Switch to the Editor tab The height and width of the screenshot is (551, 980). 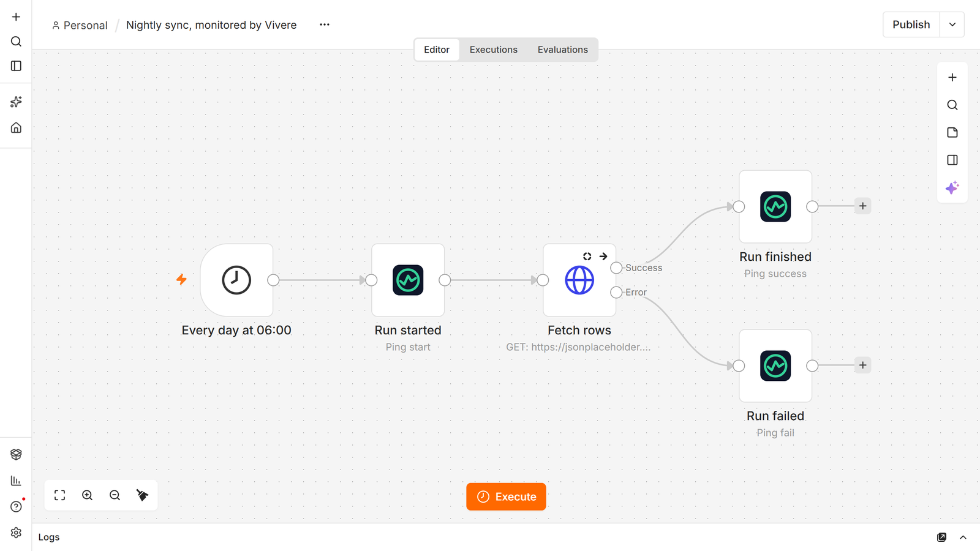[x=437, y=50]
